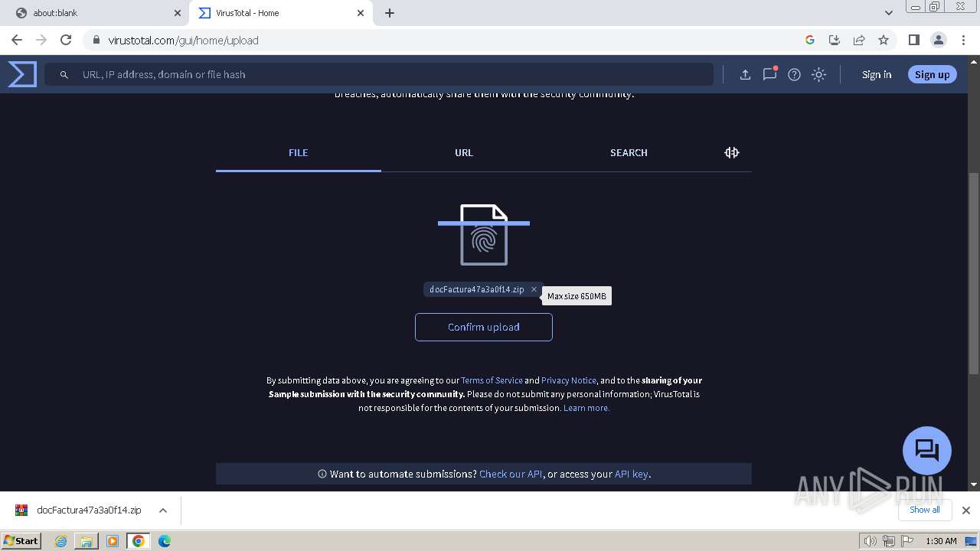Open the Privacy Notice link

click(569, 380)
